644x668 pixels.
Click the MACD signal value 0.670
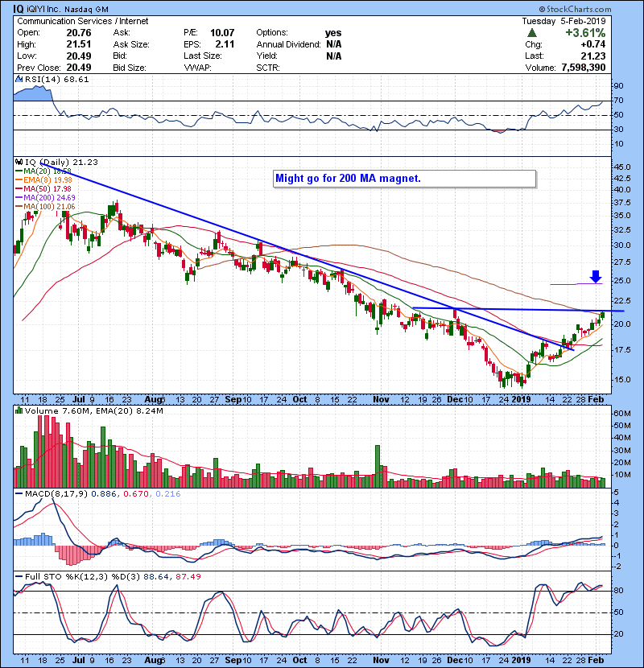click(136, 494)
